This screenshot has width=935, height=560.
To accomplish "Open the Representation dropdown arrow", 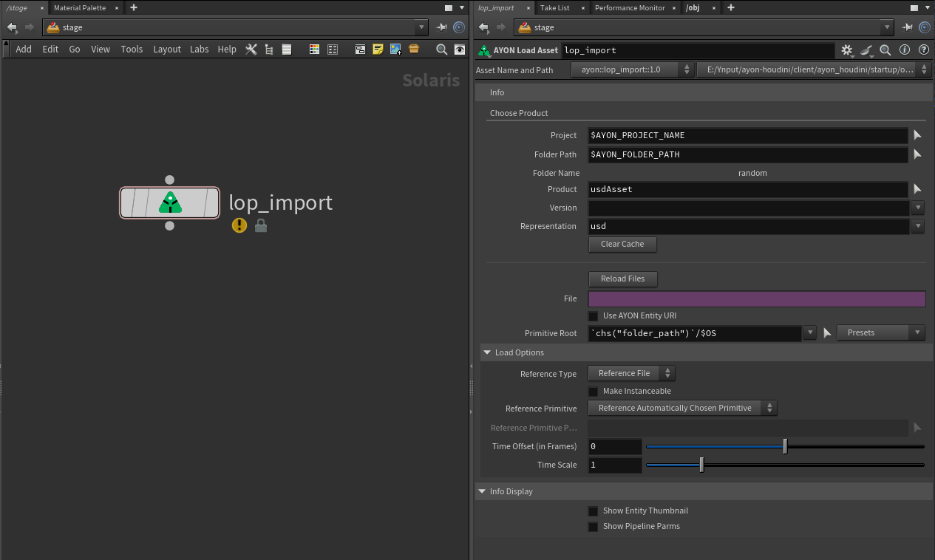I will coord(918,226).
